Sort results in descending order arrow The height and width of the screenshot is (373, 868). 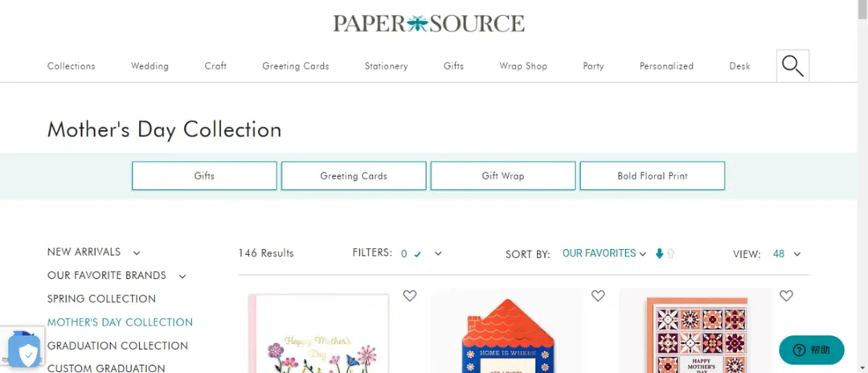(x=659, y=253)
